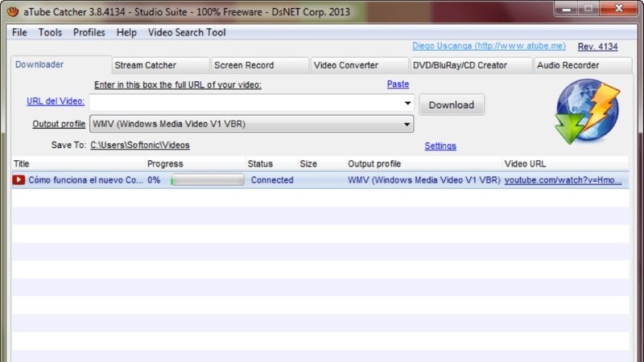Click the download progress bar at 0%

208,179
